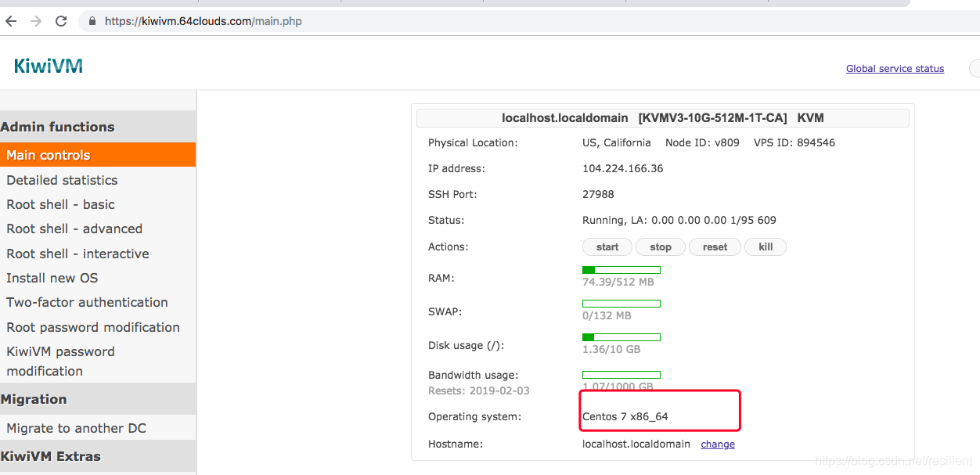Open Root shell - interactive
980x475 pixels.
tap(77, 254)
